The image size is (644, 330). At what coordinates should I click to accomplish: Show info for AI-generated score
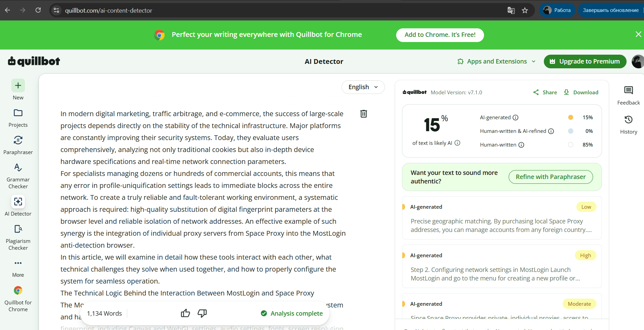pos(515,118)
